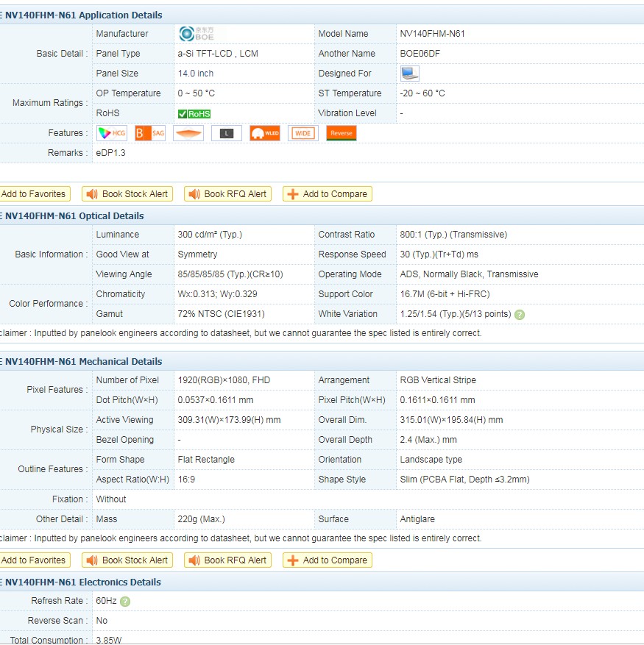The image size is (644, 645).
Task: Click the panel size value 14.0 inch
Action: pos(196,74)
